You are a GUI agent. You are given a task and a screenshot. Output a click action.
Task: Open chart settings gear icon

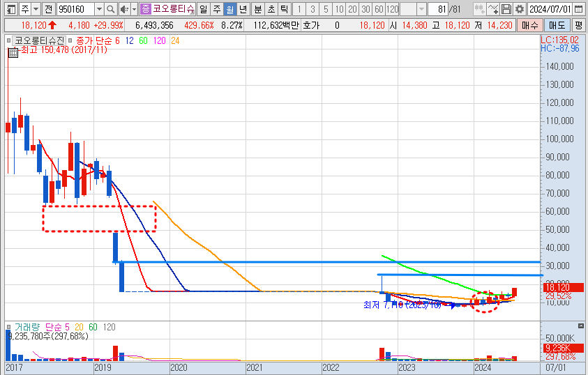pyautogui.click(x=520, y=9)
